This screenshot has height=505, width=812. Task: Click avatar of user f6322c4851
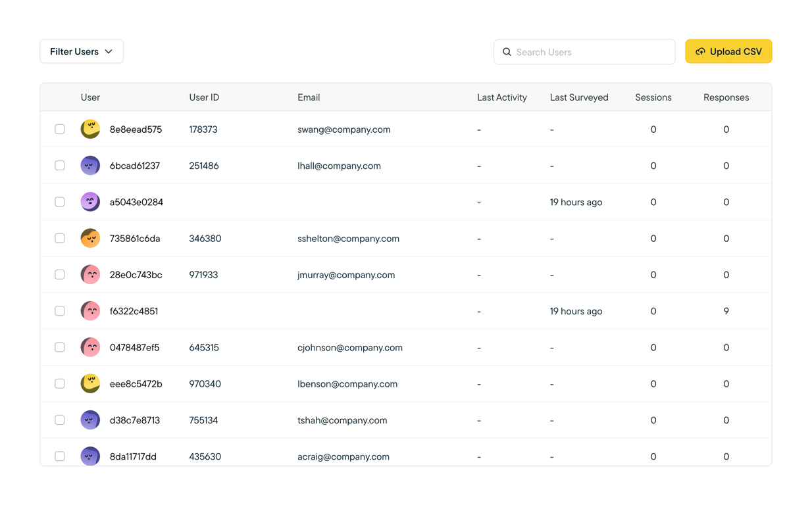[x=90, y=311]
